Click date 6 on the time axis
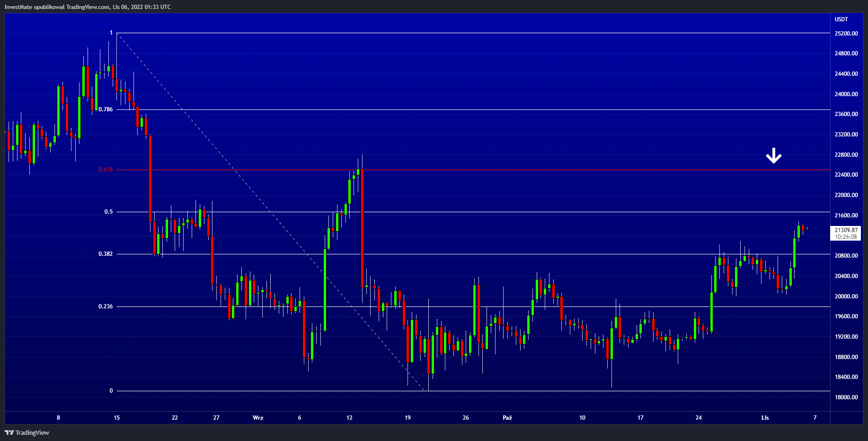The width and height of the screenshot is (868, 441). (x=300, y=418)
